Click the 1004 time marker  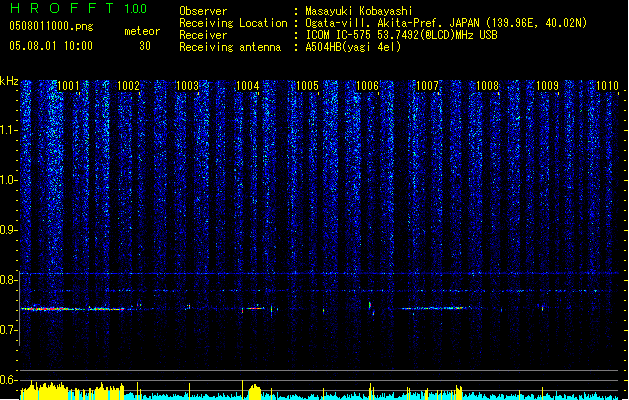click(x=248, y=86)
